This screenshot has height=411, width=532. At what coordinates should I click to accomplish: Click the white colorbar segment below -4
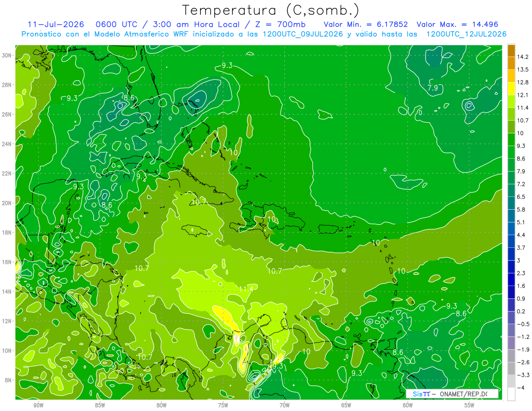pyautogui.click(x=511, y=394)
